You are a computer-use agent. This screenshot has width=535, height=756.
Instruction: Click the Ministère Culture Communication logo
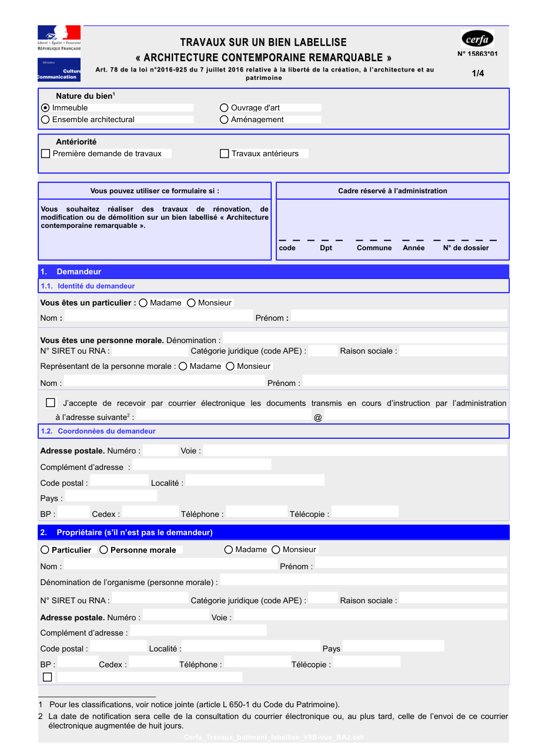tap(59, 70)
